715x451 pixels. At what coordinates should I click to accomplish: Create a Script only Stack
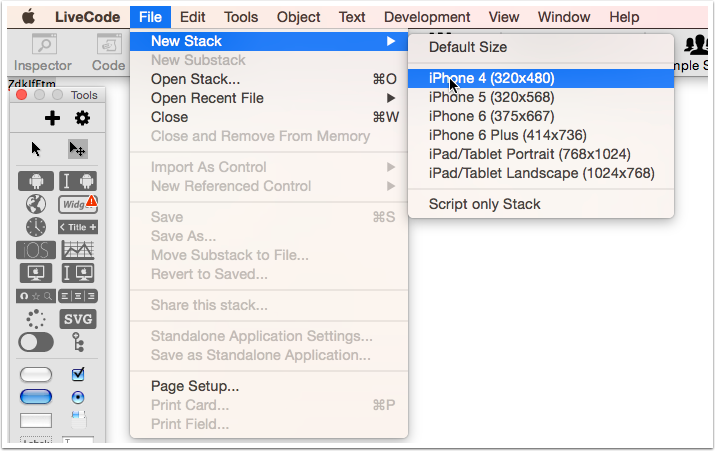point(541,204)
